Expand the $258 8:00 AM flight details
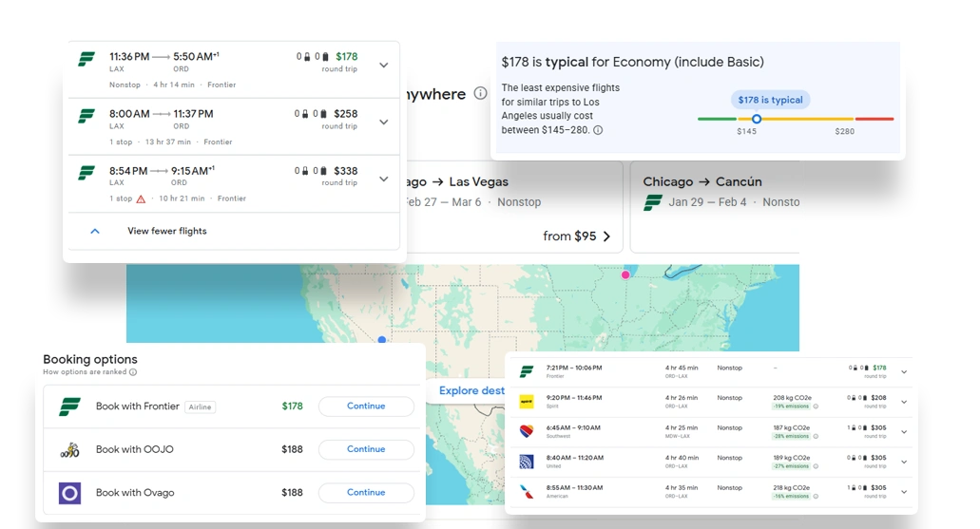Viewport: 980px width, 529px height. [x=384, y=122]
